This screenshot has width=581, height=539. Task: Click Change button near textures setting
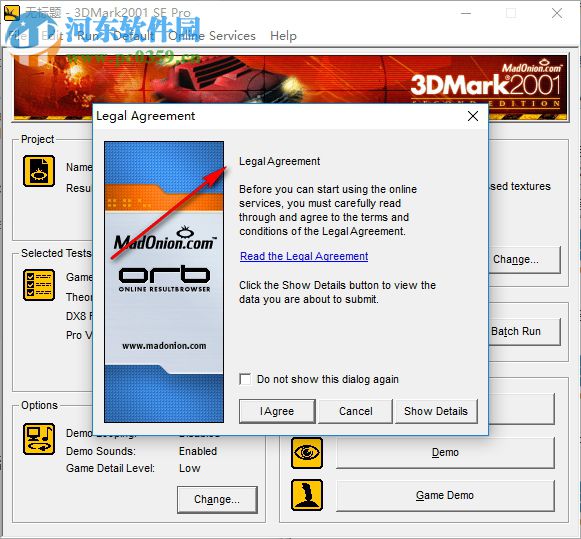[x=524, y=260]
